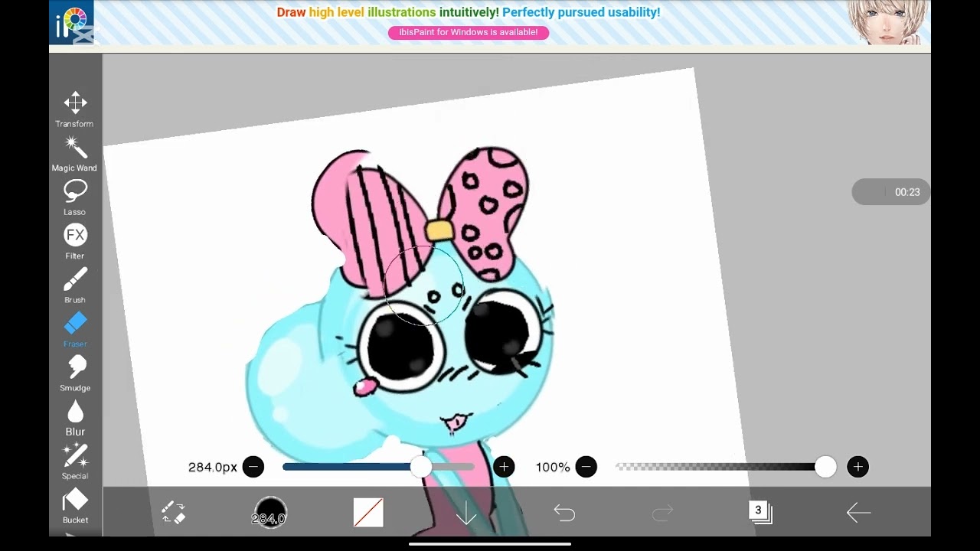Open the FX Filter tool
This screenshot has width=980, height=551.
75,242
